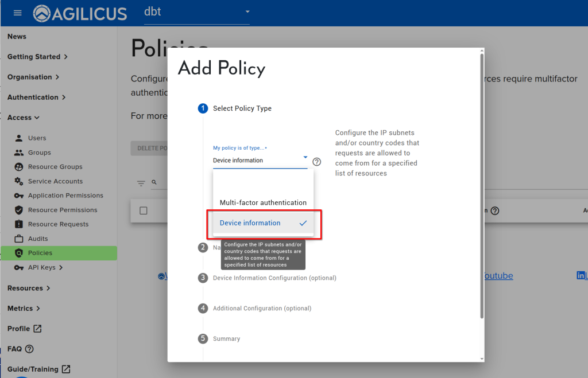
Task: Click the Agilicus logo
Action: tap(80, 13)
